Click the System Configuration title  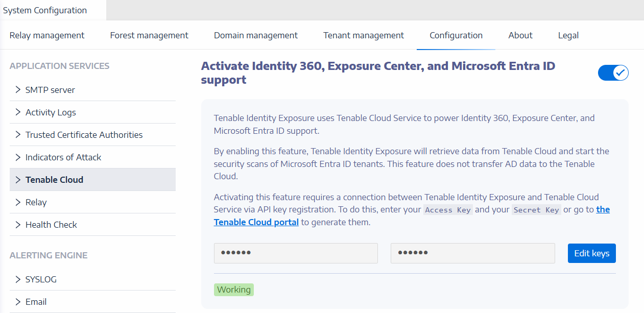tap(45, 10)
